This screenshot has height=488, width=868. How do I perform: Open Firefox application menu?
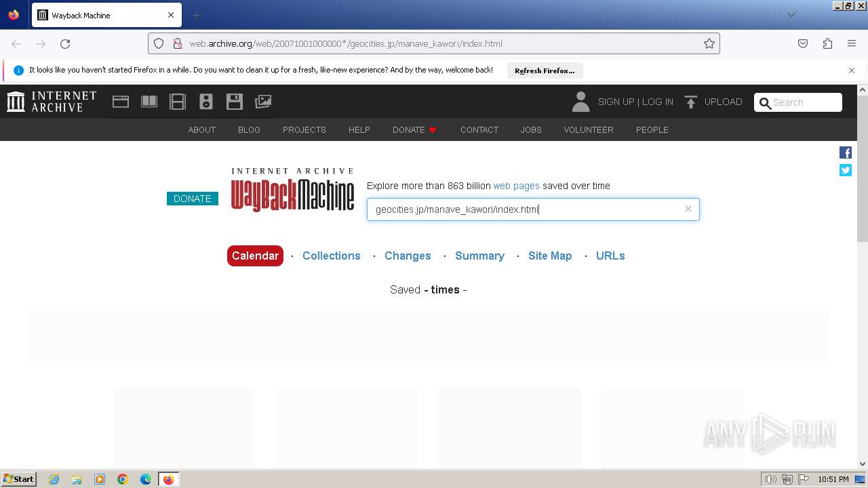(x=852, y=43)
